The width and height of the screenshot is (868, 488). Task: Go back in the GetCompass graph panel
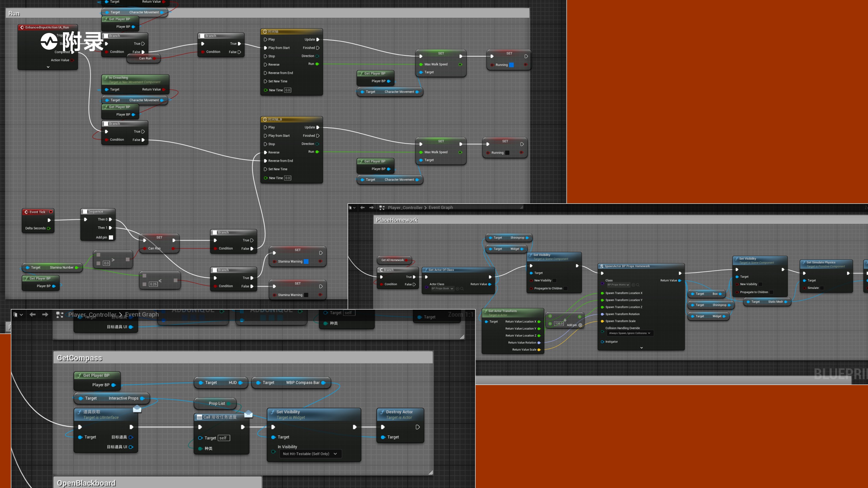[32, 314]
